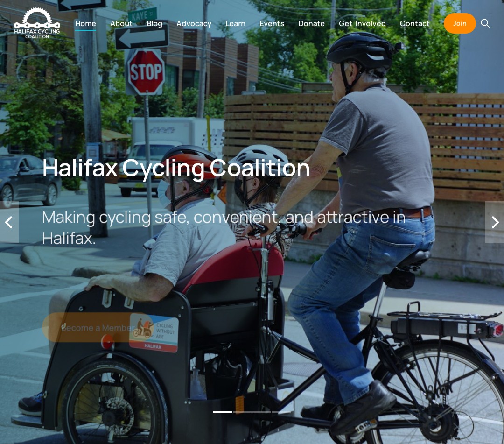The width and height of the screenshot is (504, 444).
Task: Open the Home menu item
Action: pos(85,23)
